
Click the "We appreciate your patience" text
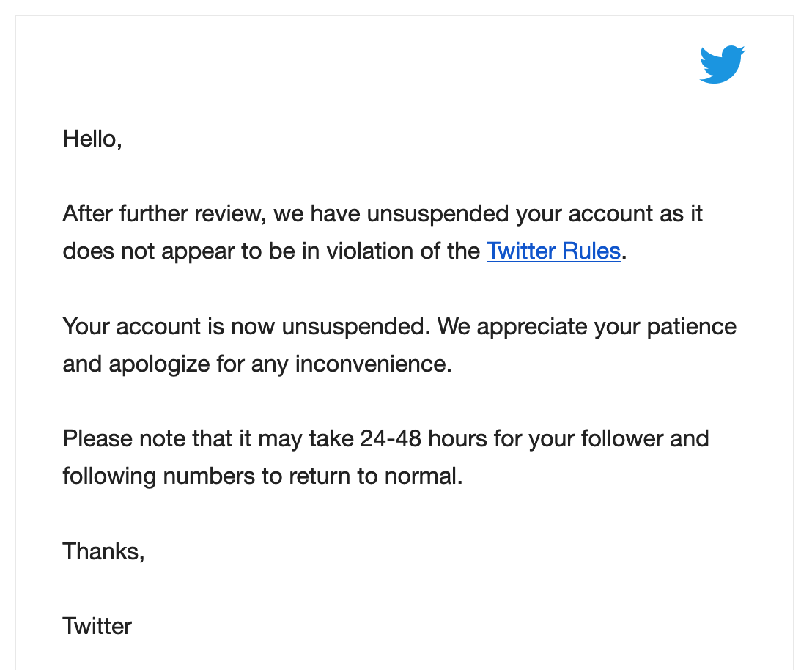coord(587,326)
